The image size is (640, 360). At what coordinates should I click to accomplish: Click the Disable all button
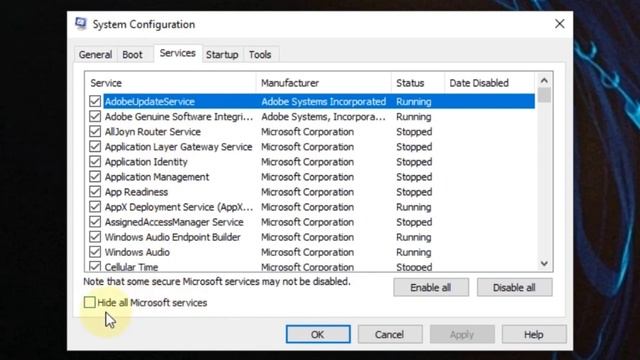click(x=514, y=288)
